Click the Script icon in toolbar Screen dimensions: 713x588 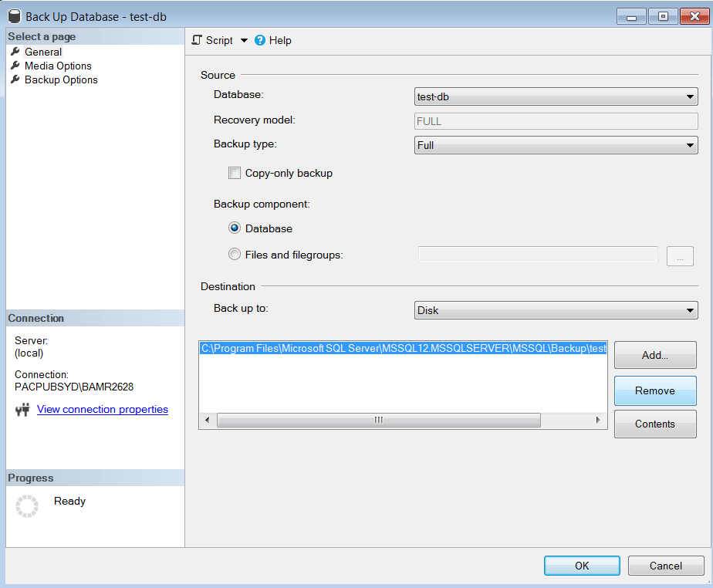[198, 40]
